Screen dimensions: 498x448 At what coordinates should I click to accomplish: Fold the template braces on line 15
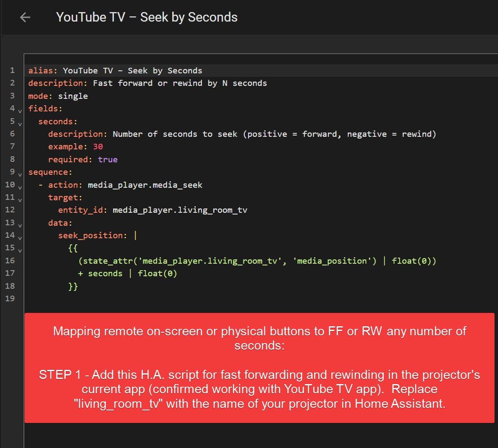point(20,250)
